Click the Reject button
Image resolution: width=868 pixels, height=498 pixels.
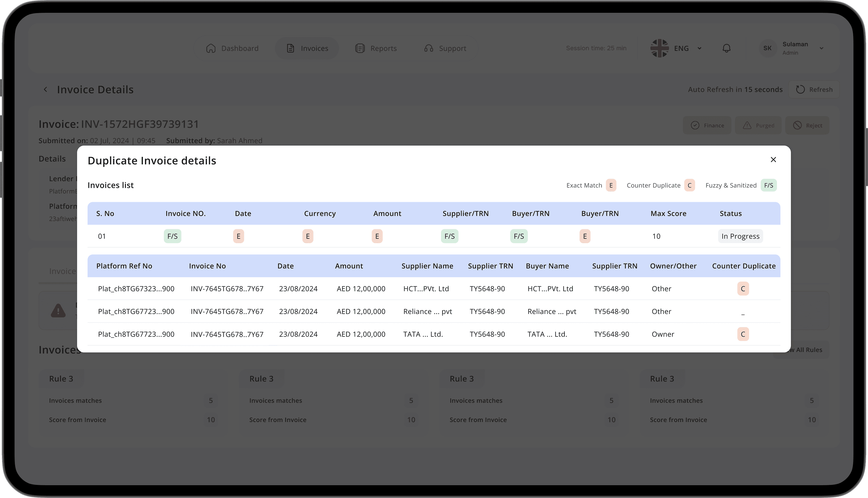[807, 126]
